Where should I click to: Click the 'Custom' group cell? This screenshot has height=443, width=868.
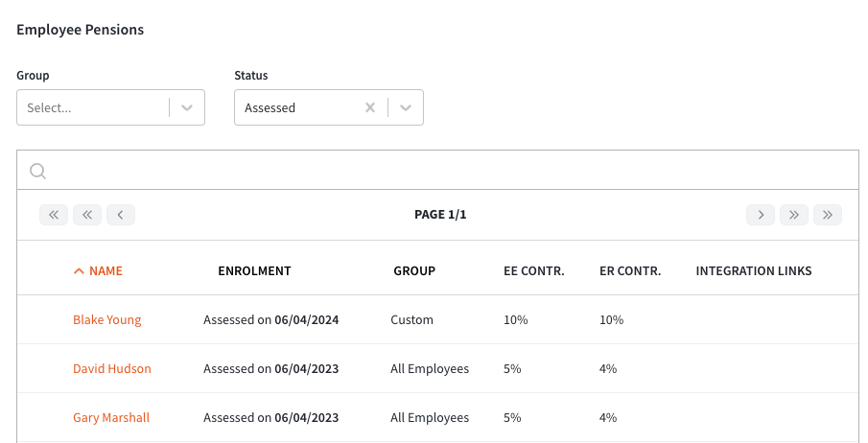[411, 320]
